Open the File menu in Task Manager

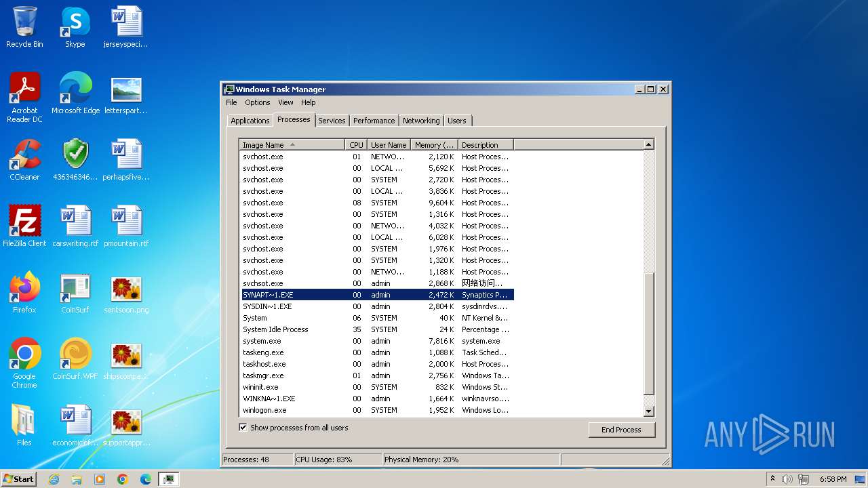231,102
